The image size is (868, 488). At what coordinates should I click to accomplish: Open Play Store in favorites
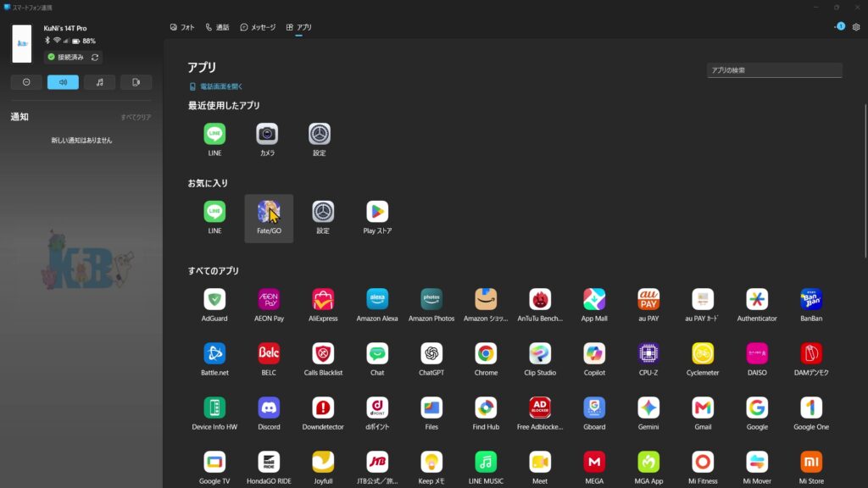coord(377,211)
